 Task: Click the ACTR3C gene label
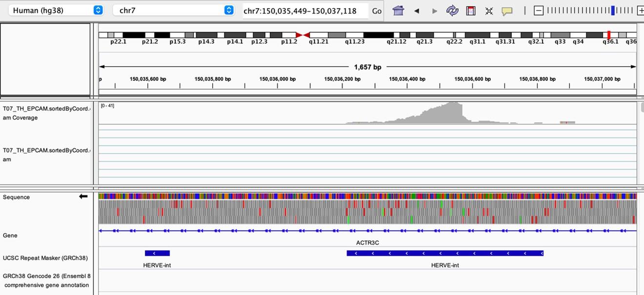[367, 242]
